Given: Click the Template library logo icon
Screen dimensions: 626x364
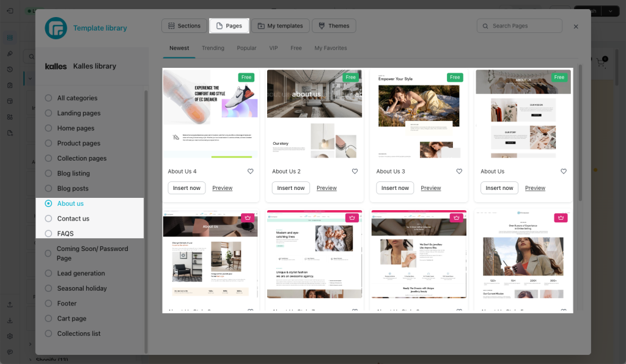Looking at the screenshot, I should click(x=56, y=28).
